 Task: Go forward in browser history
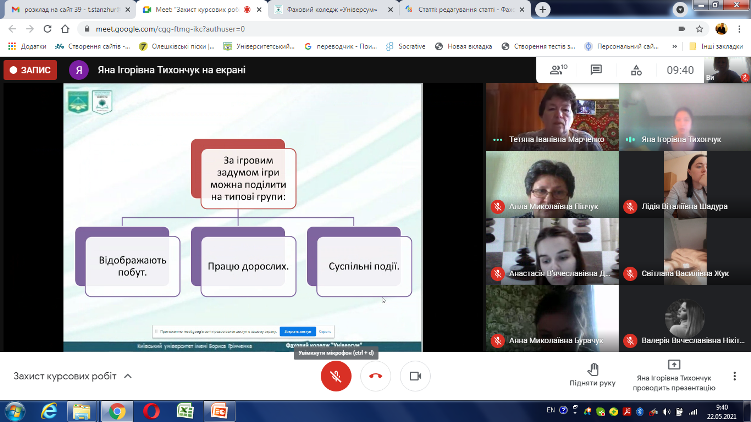[x=30, y=29]
